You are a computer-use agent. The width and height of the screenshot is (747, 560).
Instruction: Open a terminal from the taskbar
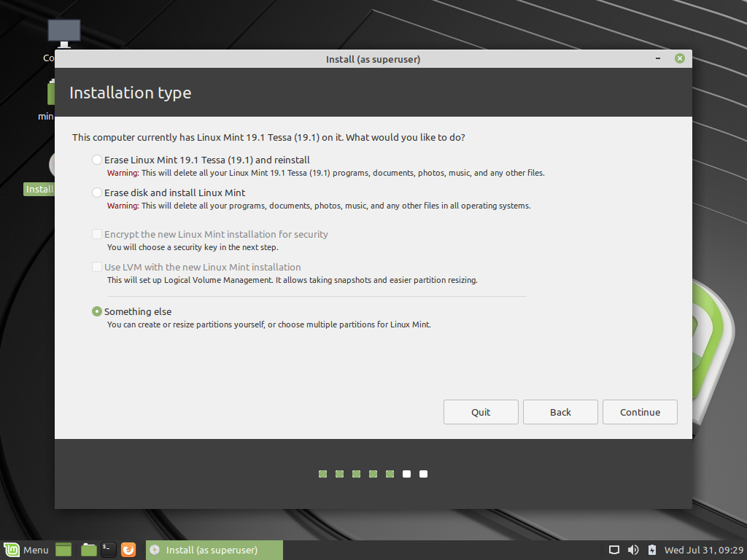coord(107,550)
